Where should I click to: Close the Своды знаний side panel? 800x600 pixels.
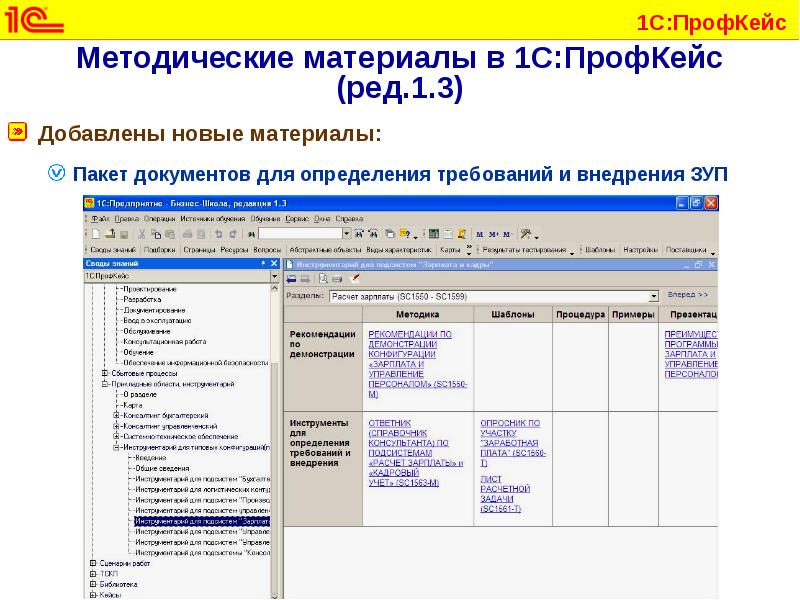point(274,262)
